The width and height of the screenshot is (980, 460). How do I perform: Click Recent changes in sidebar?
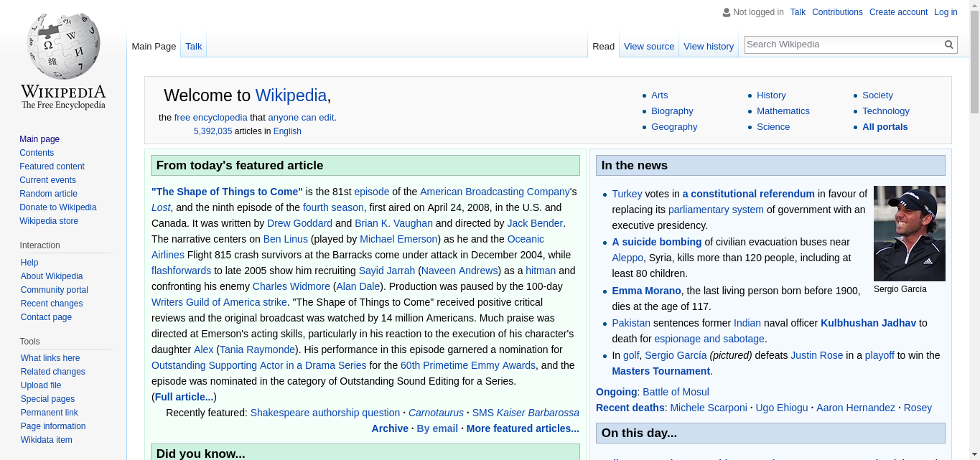tap(52, 304)
